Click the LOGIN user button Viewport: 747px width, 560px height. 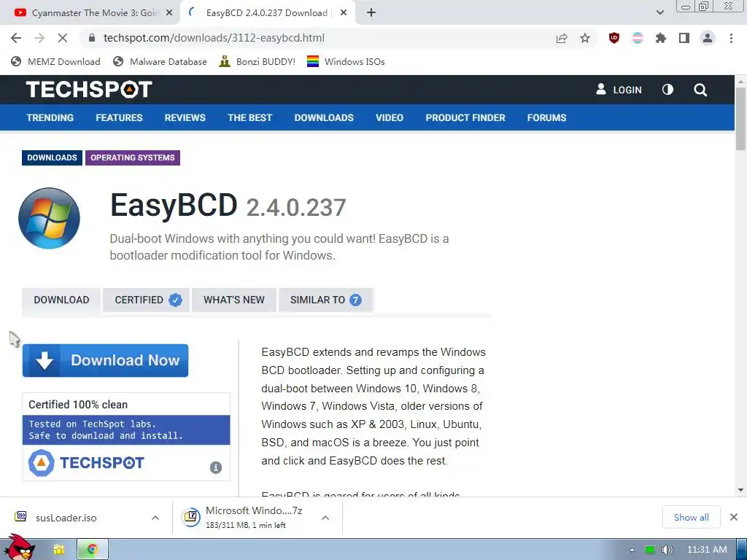tap(619, 90)
